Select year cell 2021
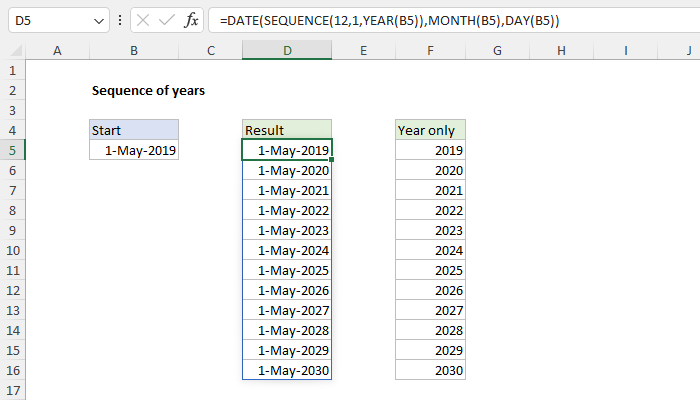Image resolution: width=700 pixels, height=400 pixels. [430, 190]
